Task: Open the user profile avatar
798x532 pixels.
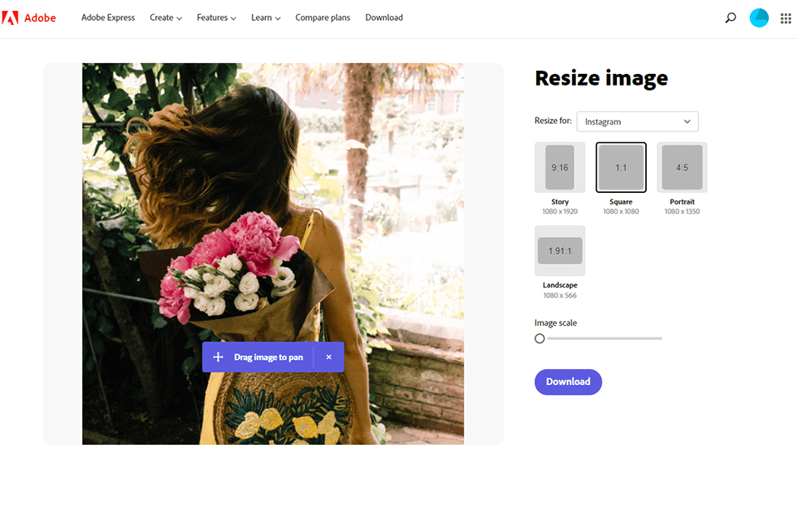Action: (x=759, y=17)
